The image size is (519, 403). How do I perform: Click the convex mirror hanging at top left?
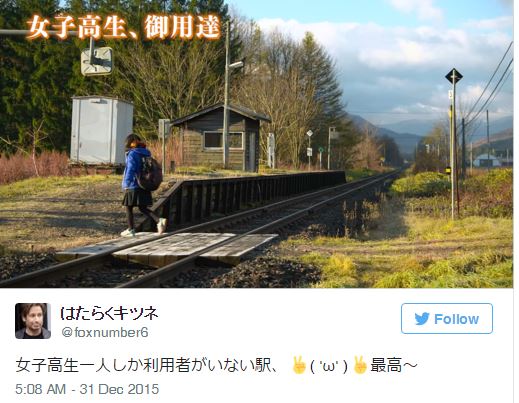97,61
